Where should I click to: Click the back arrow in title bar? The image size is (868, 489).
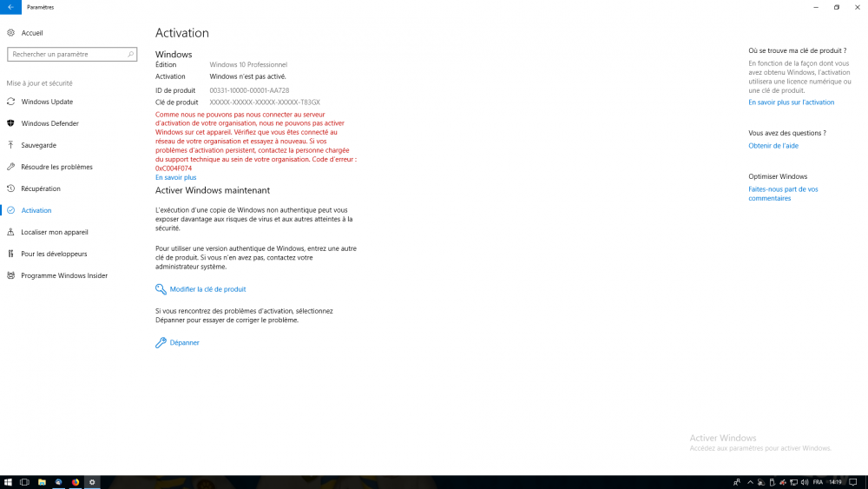pos(10,7)
